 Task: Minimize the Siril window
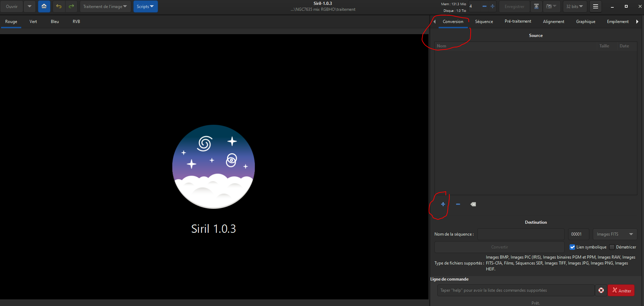[612, 6]
